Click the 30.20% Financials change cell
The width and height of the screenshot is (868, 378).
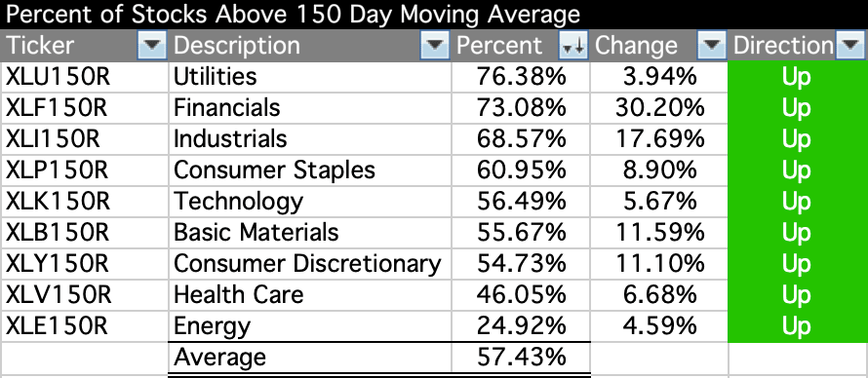click(x=658, y=108)
